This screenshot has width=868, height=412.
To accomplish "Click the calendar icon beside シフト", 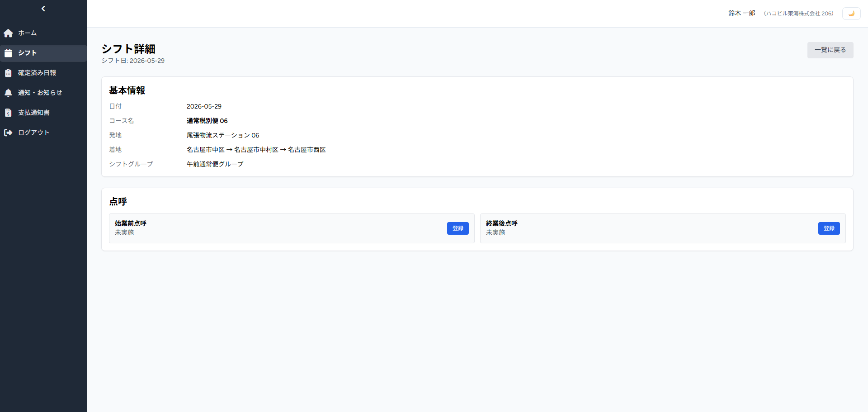I will pos(8,53).
